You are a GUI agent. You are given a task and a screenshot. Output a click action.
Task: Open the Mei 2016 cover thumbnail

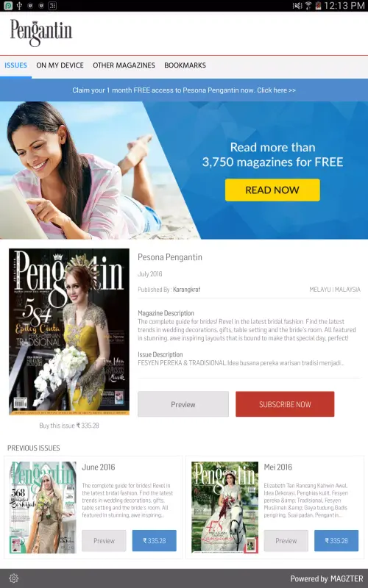coord(225,507)
